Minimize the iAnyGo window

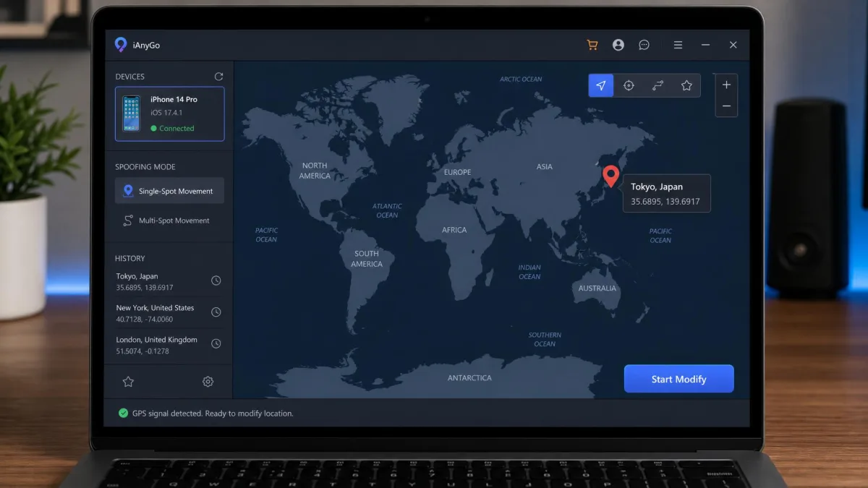(x=705, y=45)
